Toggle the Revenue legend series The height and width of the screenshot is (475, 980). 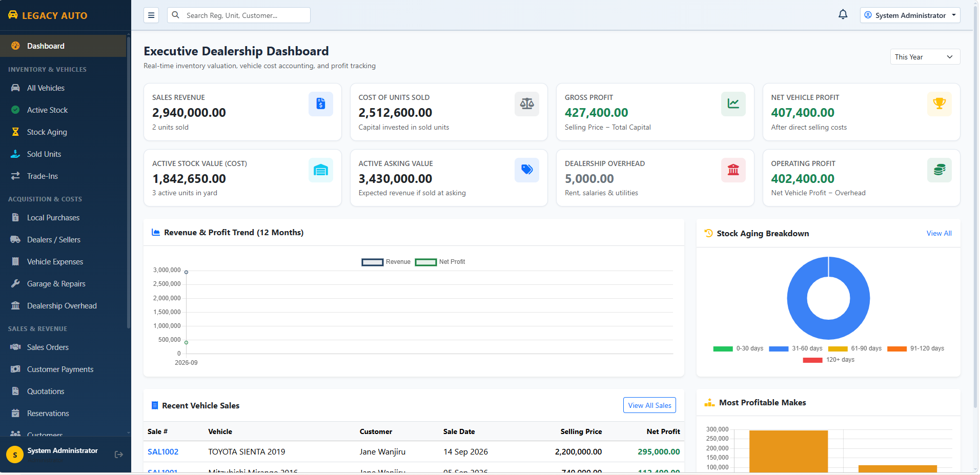pos(386,262)
